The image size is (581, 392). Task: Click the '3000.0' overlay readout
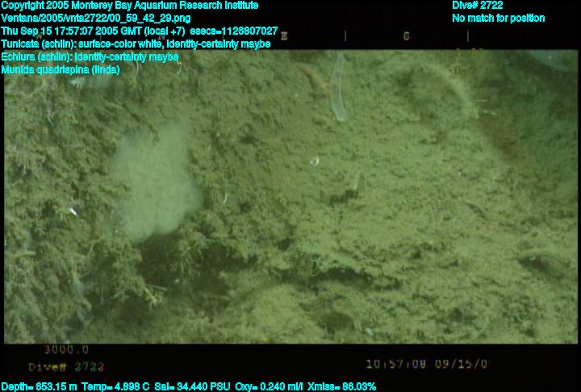pyautogui.click(x=67, y=350)
